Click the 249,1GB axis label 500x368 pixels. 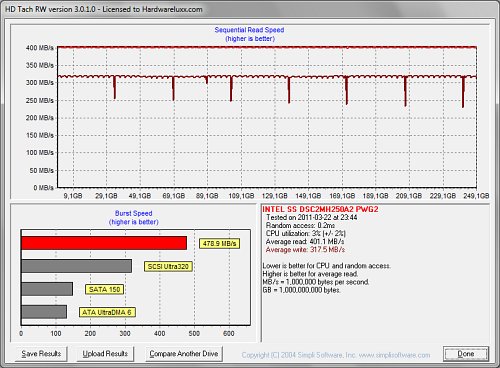476,196
